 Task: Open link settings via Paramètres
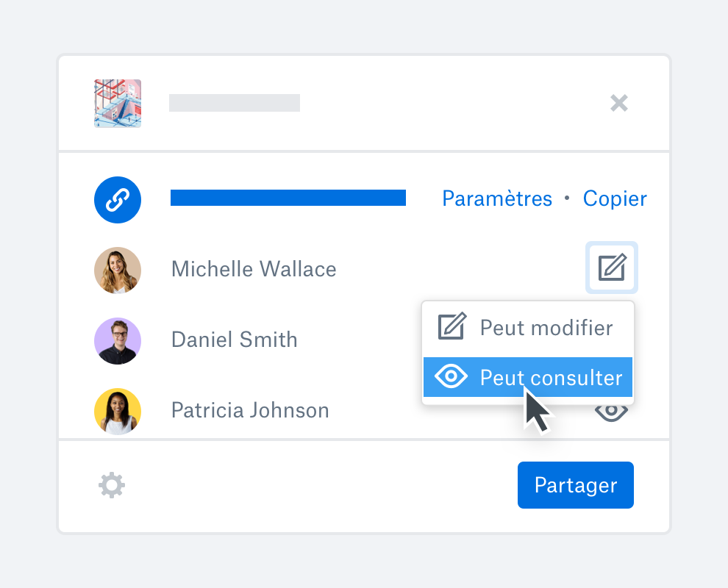point(497,198)
